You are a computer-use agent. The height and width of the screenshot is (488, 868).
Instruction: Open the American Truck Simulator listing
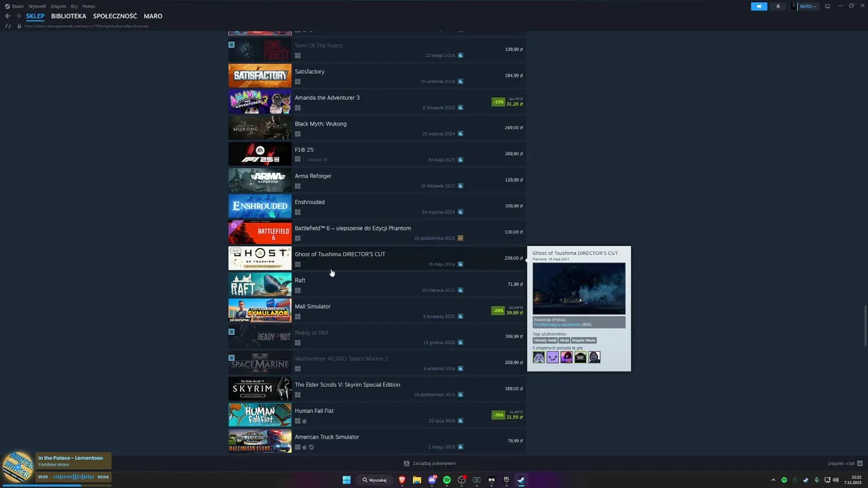(377, 441)
